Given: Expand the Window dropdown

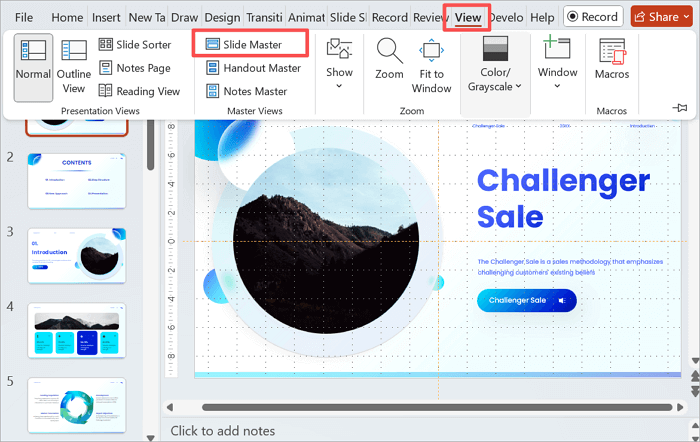Looking at the screenshot, I should pyautogui.click(x=557, y=63).
